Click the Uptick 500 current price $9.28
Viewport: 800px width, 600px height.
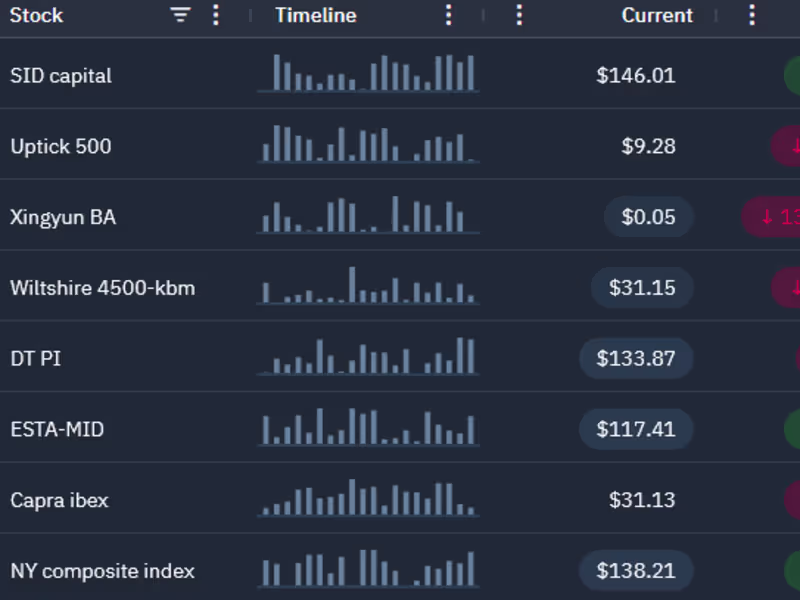(x=649, y=146)
